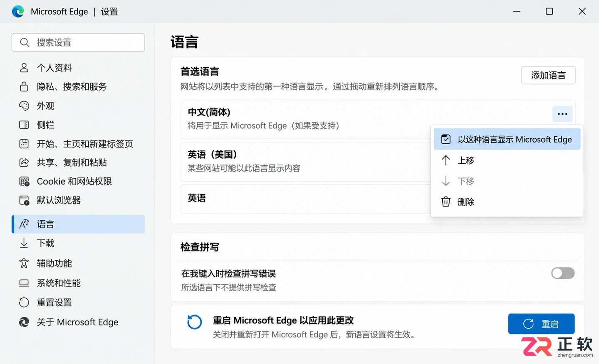Open 开始、主页和新建标签页 settings
599x364 pixels.
(78, 144)
